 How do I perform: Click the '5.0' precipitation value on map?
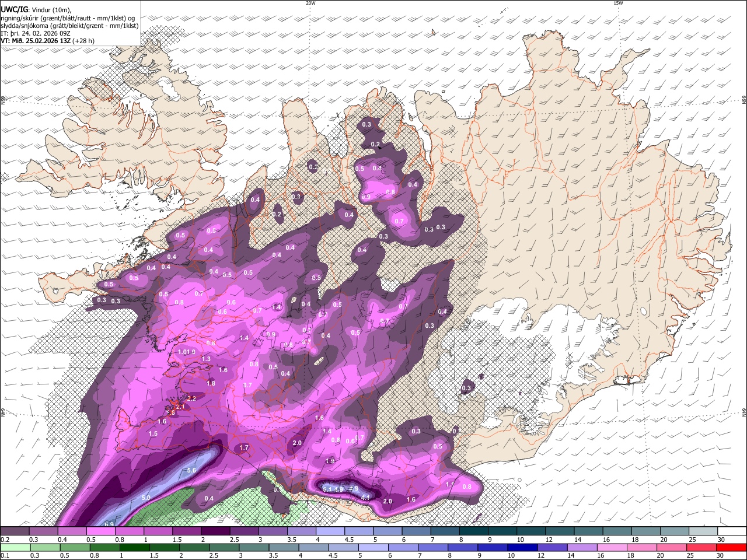[x=146, y=498]
